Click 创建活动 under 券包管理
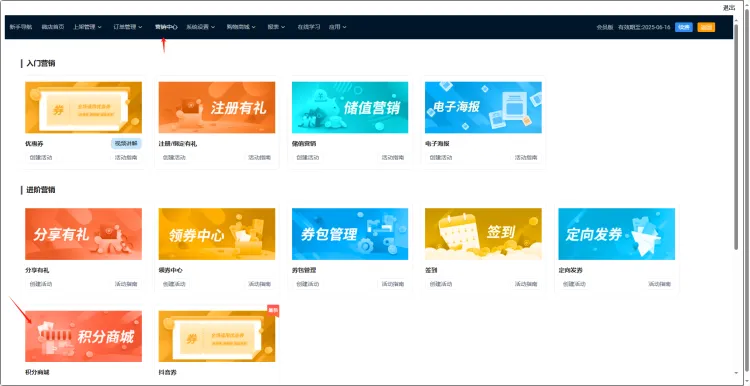Screen dimensions: 750x386 (x=308, y=284)
